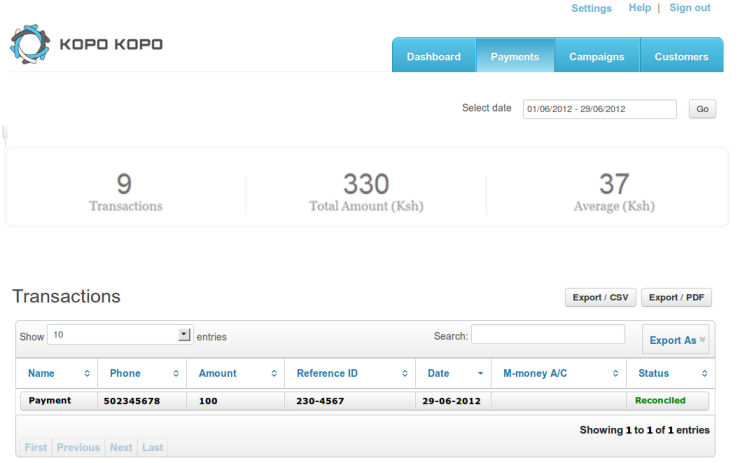Focus the transactions Search field
The width and height of the screenshot is (740, 463).
[548, 335]
